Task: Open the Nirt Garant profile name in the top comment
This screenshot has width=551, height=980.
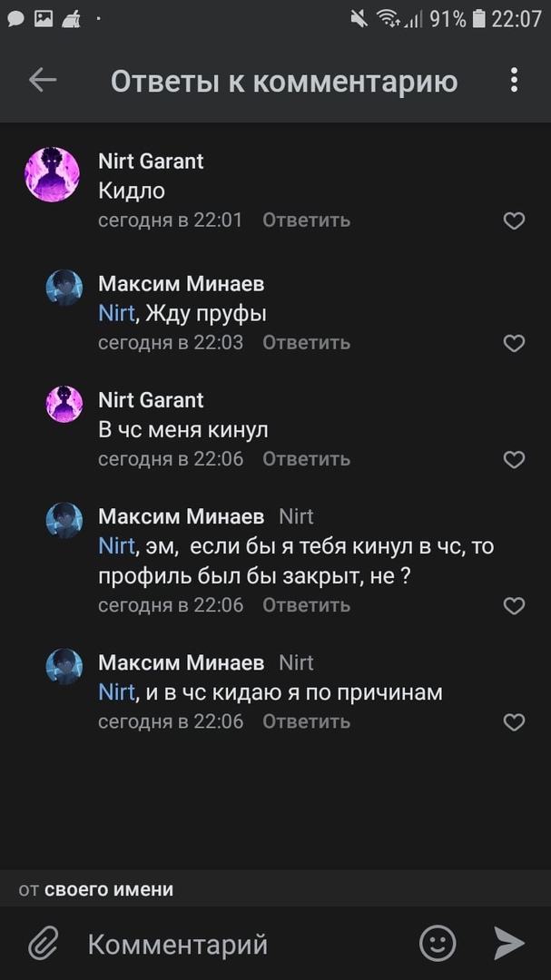Action: (151, 162)
